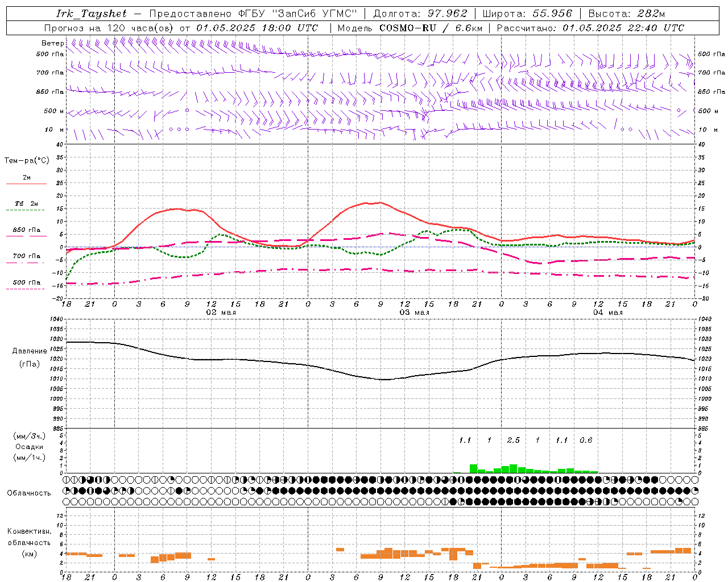The height and width of the screenshot is (582, 728).
Task: Click the Облачность panel label
Action: point(29,493)
